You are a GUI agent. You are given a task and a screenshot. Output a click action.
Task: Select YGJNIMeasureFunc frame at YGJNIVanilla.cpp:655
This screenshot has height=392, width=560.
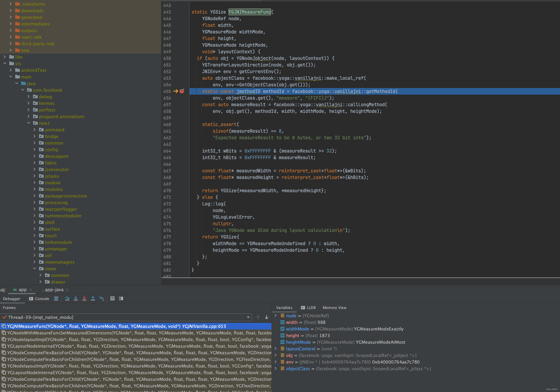[x=136, y=326]
